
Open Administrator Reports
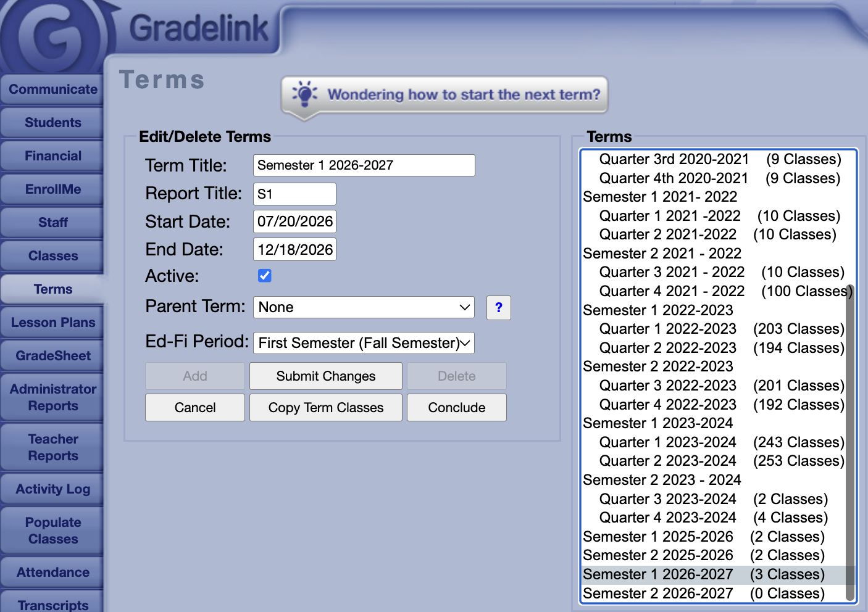[52, 397]
